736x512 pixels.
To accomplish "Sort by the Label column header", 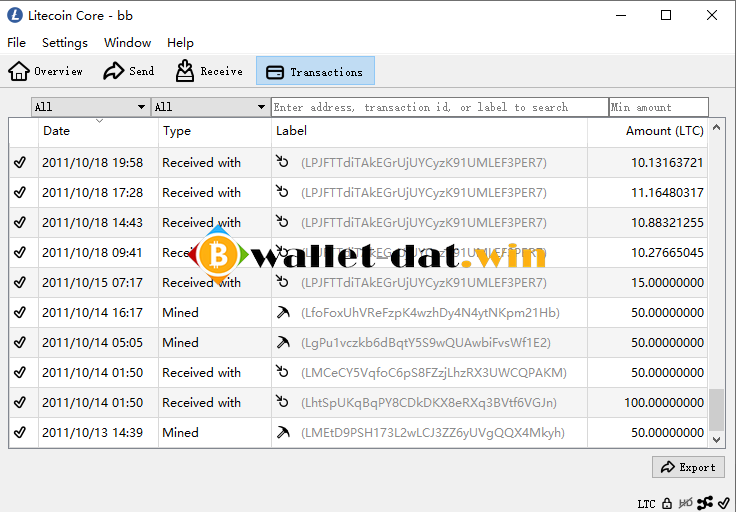I will (x=429, y=131).
